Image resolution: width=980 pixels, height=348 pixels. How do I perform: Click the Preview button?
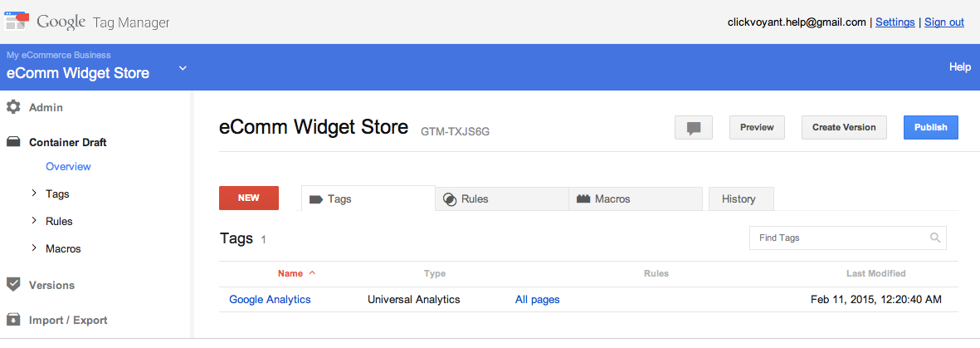757,128
